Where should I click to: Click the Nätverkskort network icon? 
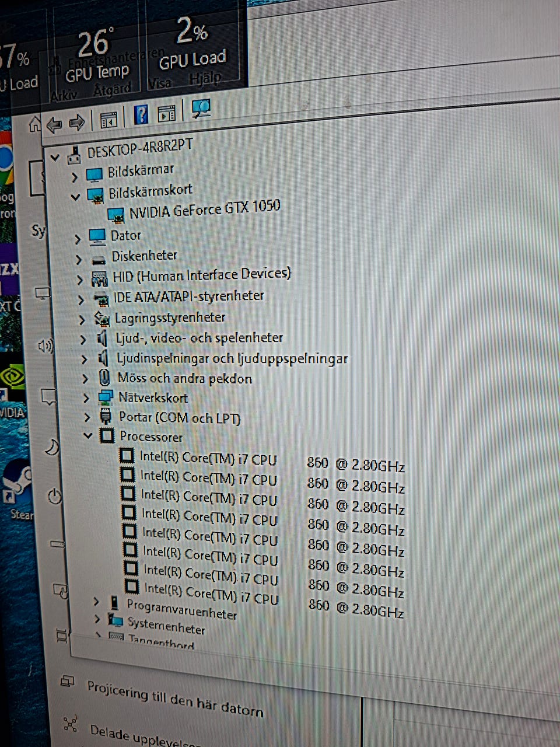point(106,398)
